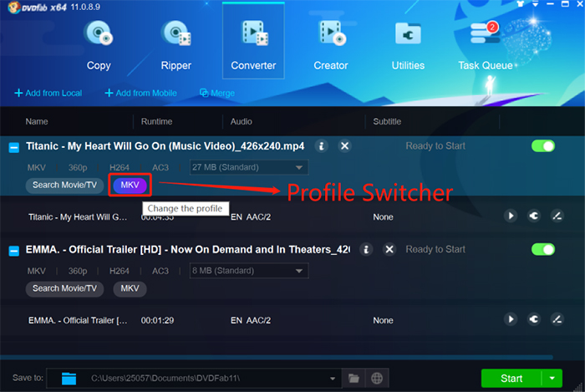Preview the Titanic title with play icon
The width and height of the screenshot is (585, 392).
(511, 216)
